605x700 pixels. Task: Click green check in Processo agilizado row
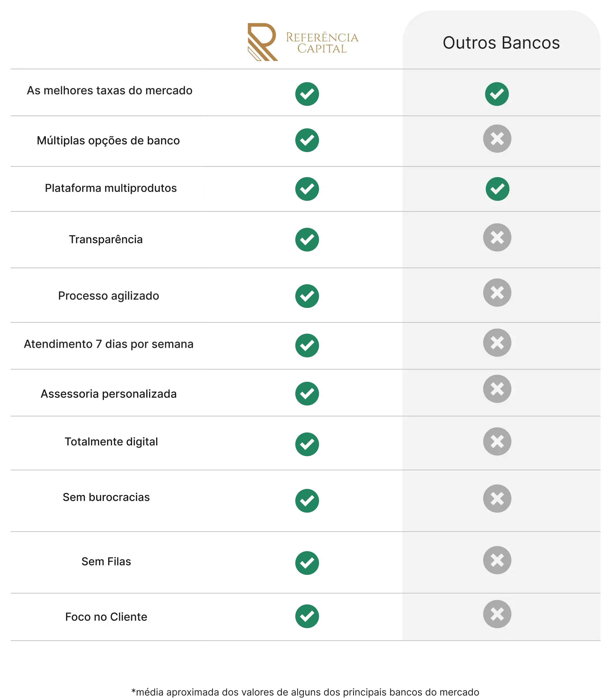[307, 296]
